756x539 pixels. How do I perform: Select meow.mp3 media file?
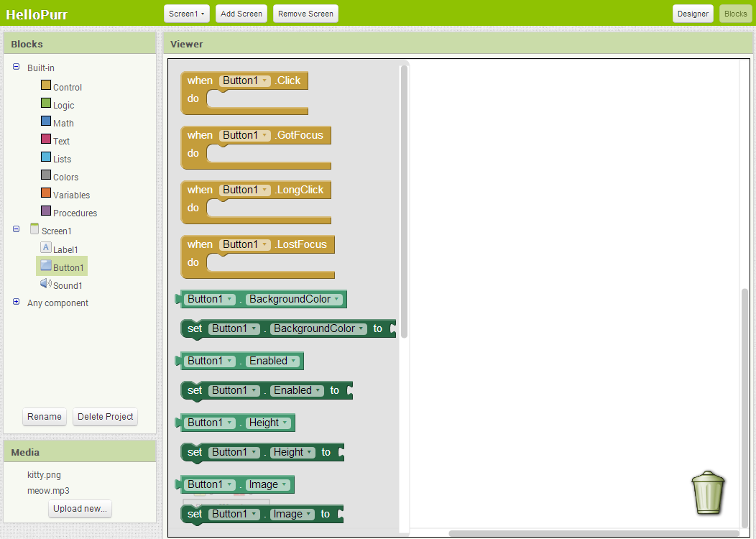(x=48, y=491)
